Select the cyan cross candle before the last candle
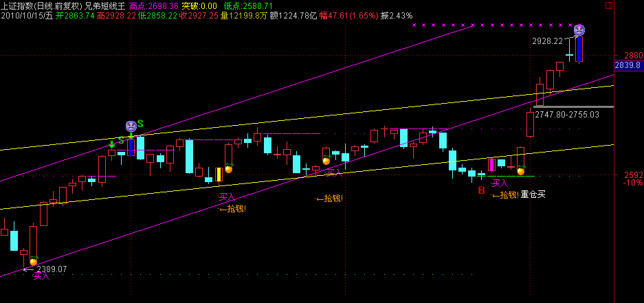Image resolution: width=644 pixels, height=303 pixels. (x=569, y=54)
